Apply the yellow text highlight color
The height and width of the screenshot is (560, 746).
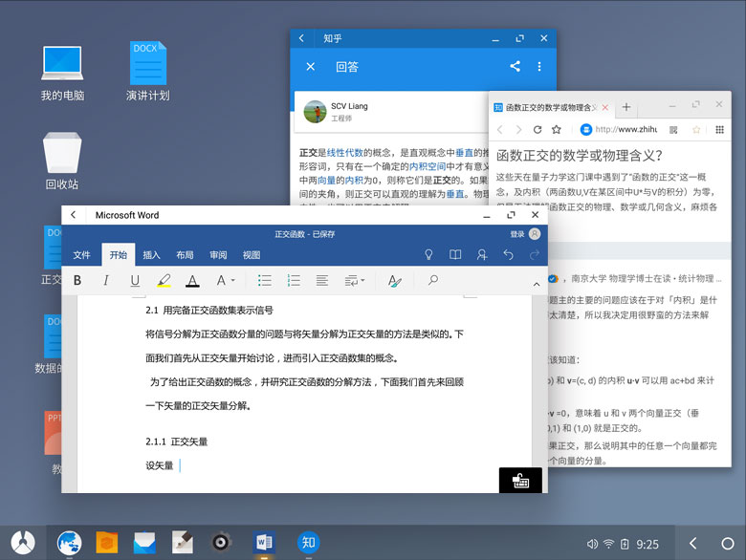[x=164, y=281]
